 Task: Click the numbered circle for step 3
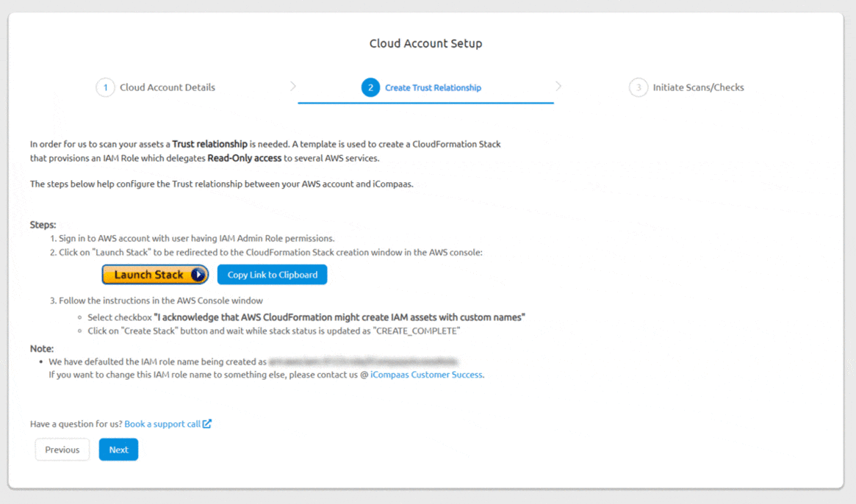[x=639, y=87]
